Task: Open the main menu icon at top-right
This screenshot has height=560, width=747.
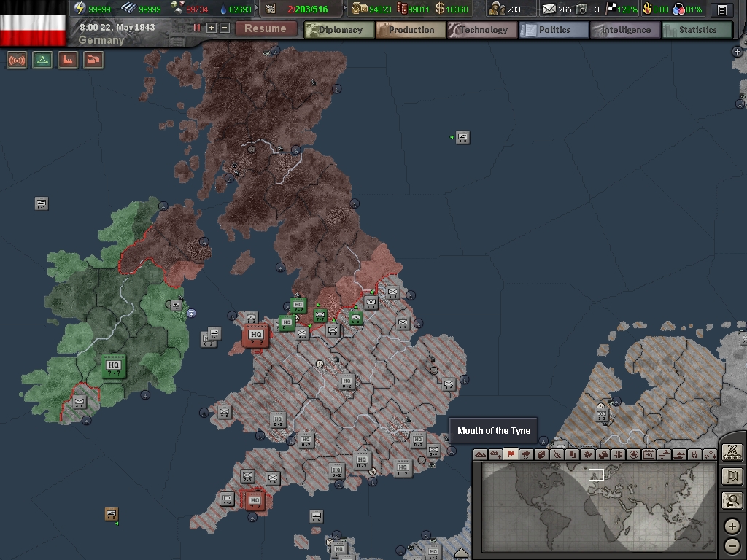Action: point(721,10)
